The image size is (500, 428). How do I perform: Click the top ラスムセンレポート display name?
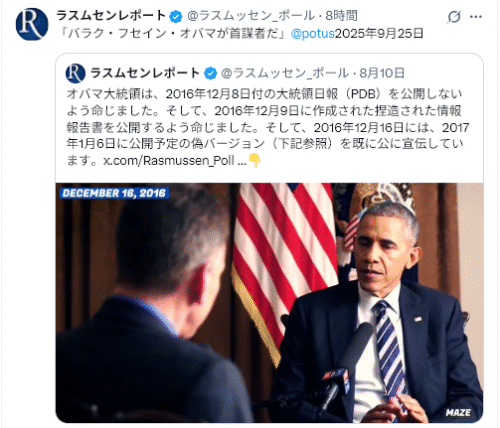click(x=111, y=16)
